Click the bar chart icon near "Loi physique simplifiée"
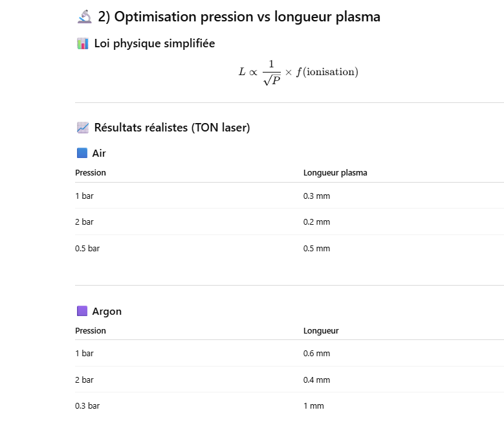This screenshot has height=432, width=504. [x=82, y=44]
